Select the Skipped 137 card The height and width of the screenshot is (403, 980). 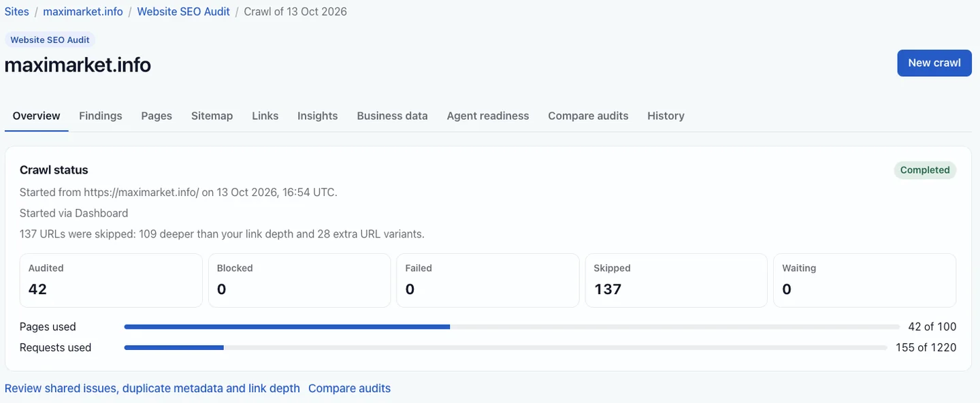pyautogui.click(x=676, y=280)
